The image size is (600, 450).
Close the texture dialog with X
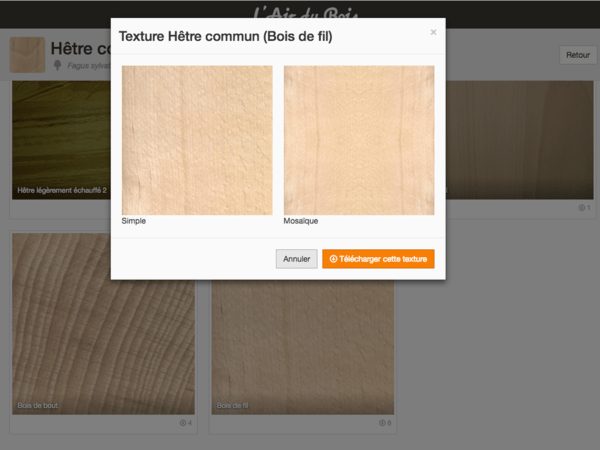point(433,32)
